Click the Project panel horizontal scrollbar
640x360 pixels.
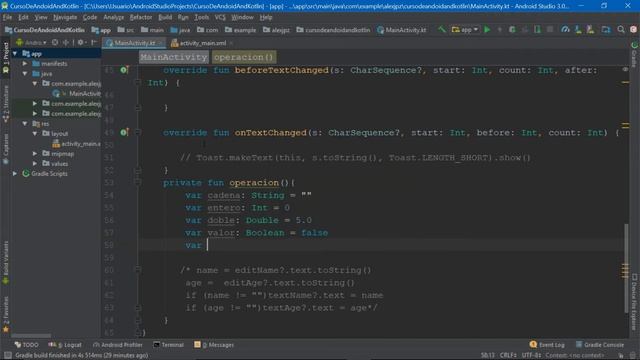31,336
